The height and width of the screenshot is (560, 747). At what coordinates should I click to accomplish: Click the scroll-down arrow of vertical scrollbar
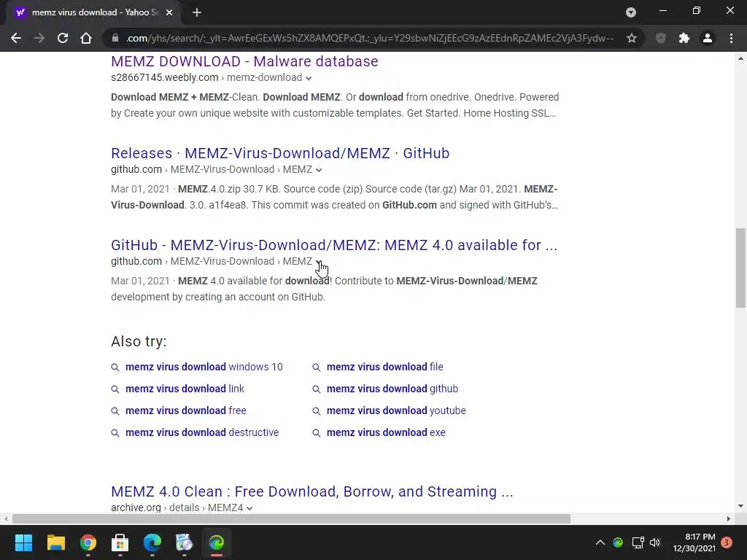point(740,506)
